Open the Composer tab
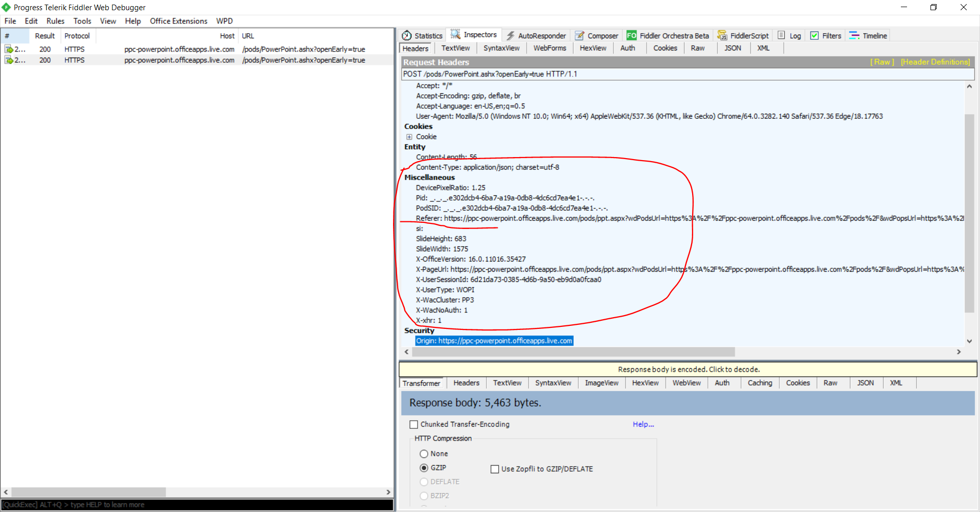This screenshot has width=980, height=512. pyautogui.click(x=596, y=36)
